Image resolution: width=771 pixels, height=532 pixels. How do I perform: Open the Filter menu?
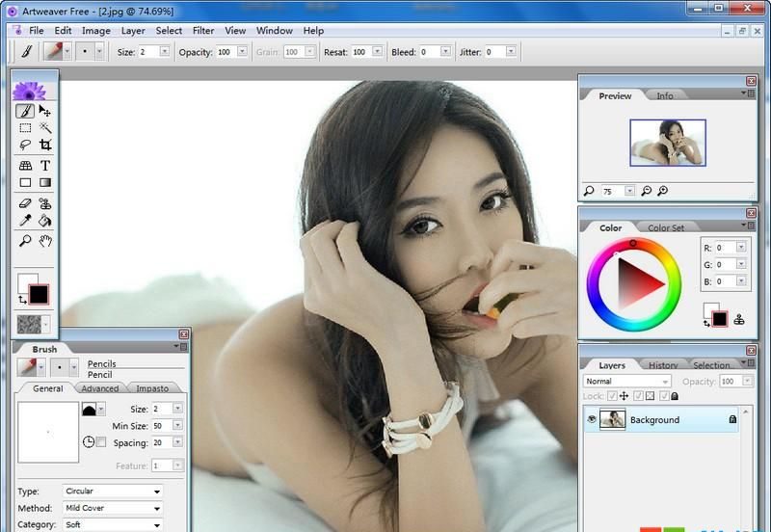pos(203,31)
